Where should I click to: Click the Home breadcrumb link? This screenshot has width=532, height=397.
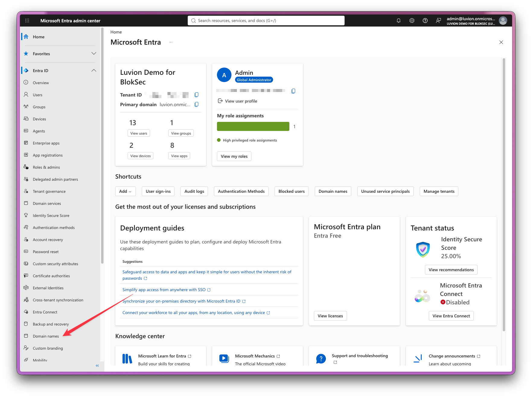click(x=116, y=32)
